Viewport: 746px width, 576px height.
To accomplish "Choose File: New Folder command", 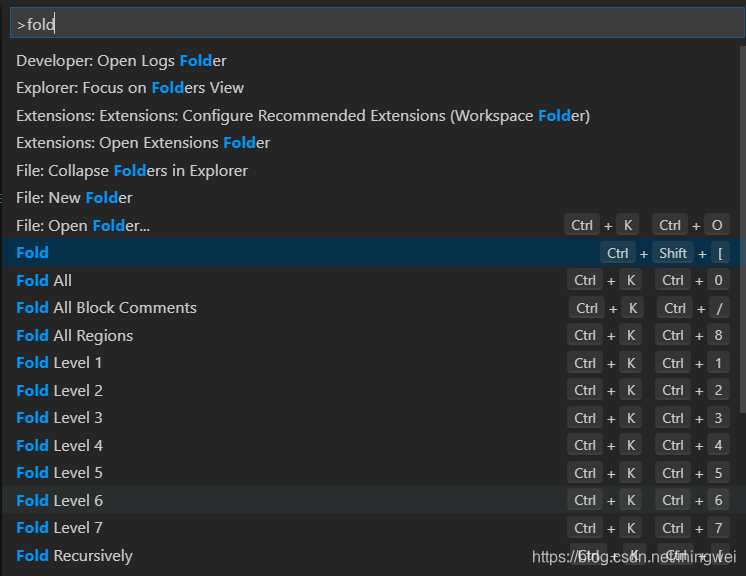I will pos(371,198).
